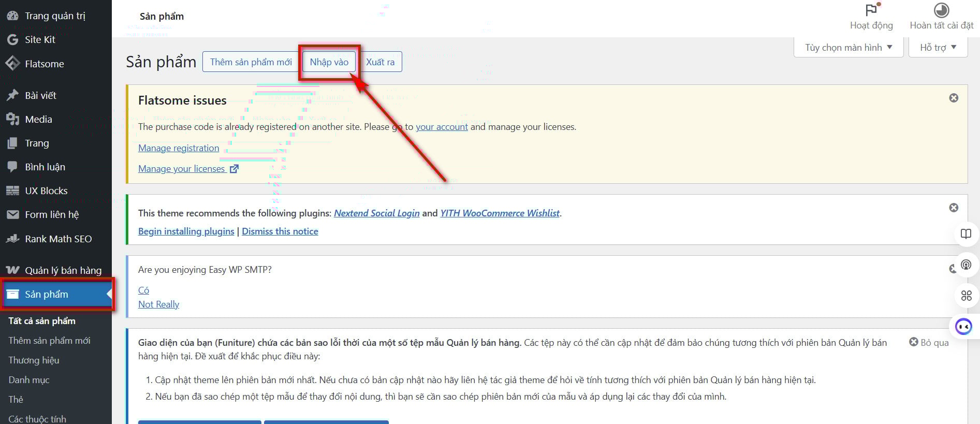Open the Manage registration link
The image size is (980, 424).
179,148
